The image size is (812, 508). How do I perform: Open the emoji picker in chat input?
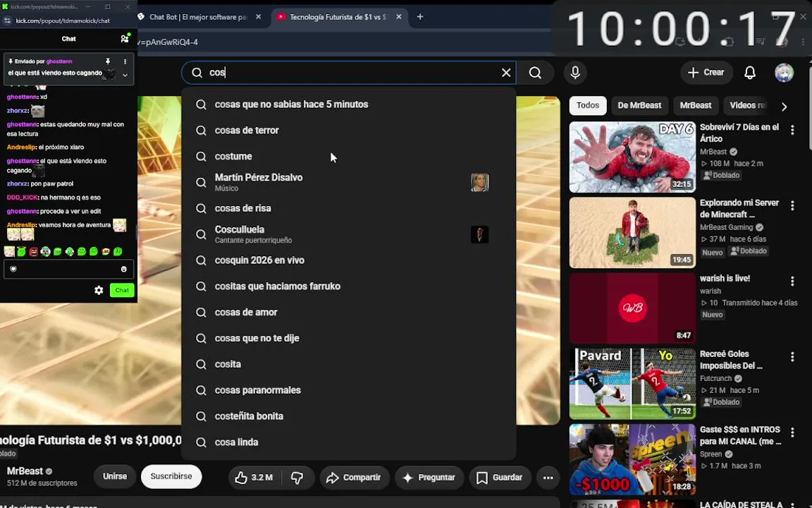124,269
